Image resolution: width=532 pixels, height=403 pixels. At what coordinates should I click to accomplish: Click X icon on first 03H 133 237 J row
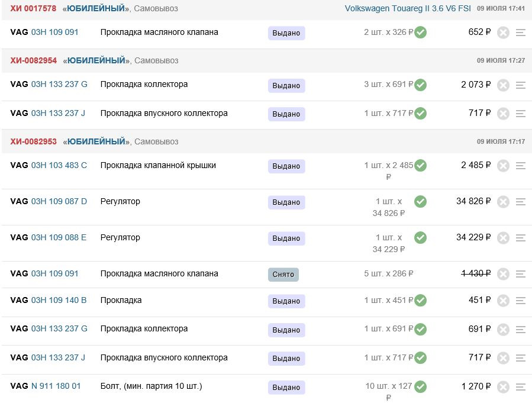pos(503,114)
